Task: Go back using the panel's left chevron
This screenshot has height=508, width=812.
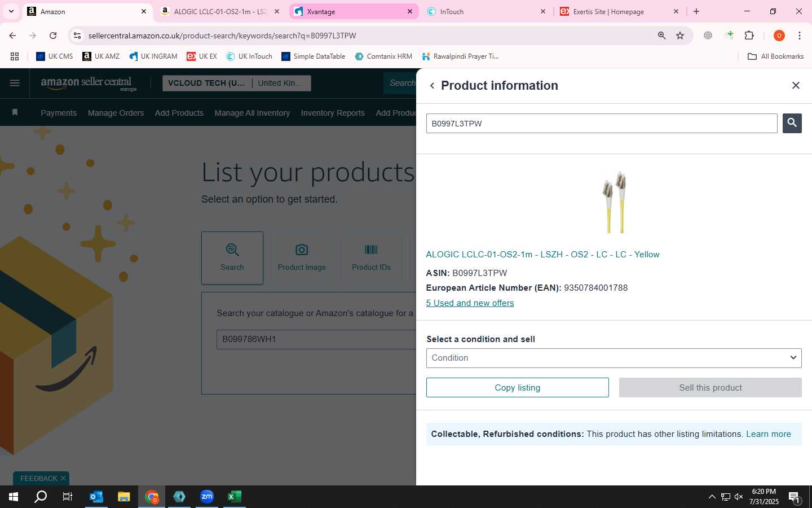Action: (x=432, y=86)
